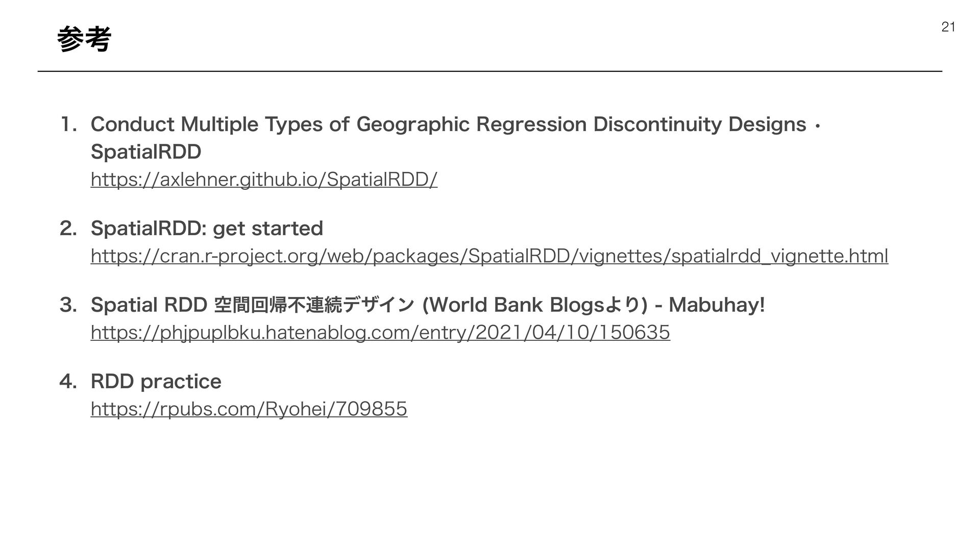The width and height of the screenshot is (980, 551).
Task: Click the slide page number 21
Action: point(948,27)
